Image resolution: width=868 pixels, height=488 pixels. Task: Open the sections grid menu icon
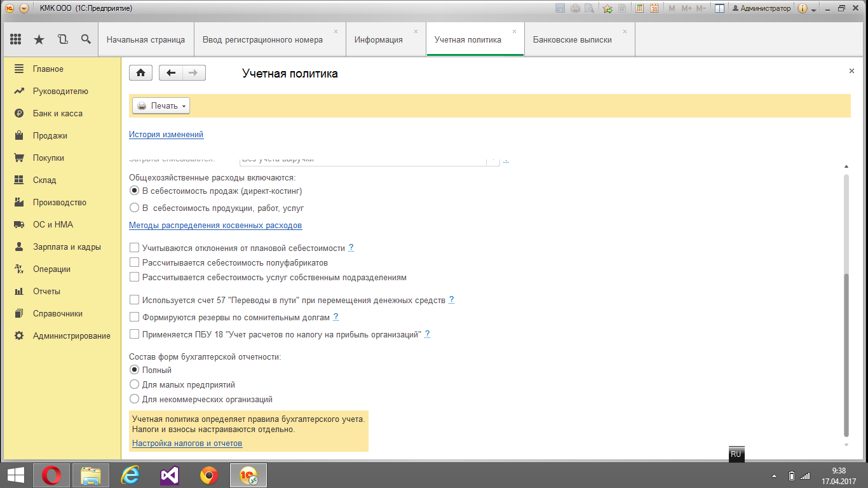(x=16, y=39)
